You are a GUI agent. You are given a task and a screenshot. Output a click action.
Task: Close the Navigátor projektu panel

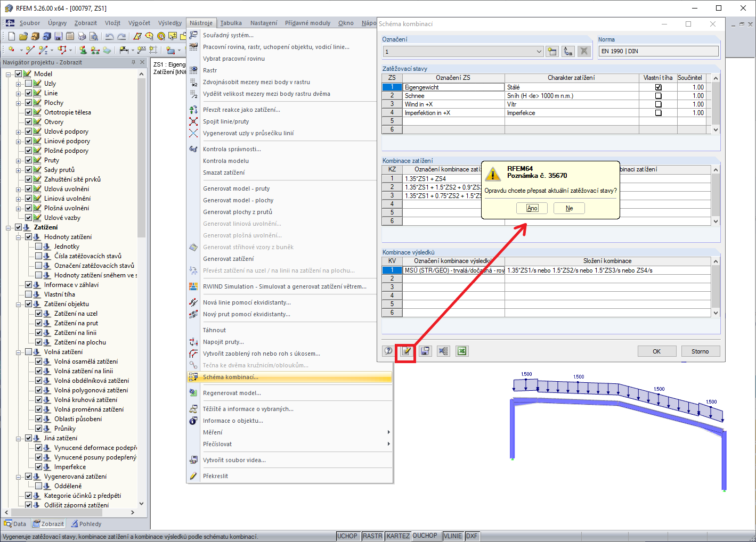pos(142,62)
